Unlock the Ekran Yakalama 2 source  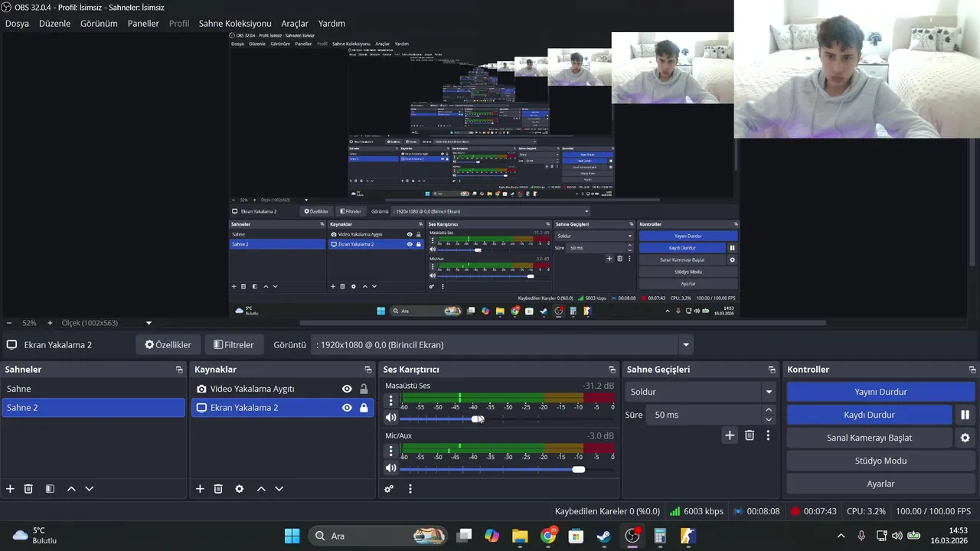364,408
